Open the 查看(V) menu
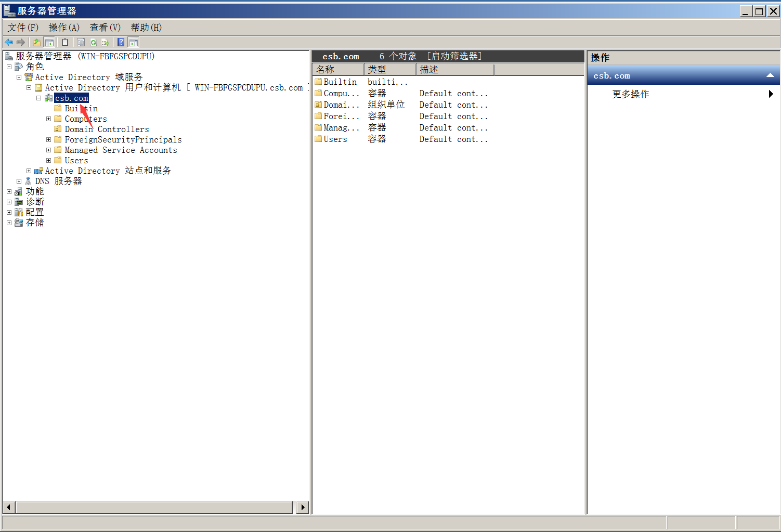 [x=105, y=28]
